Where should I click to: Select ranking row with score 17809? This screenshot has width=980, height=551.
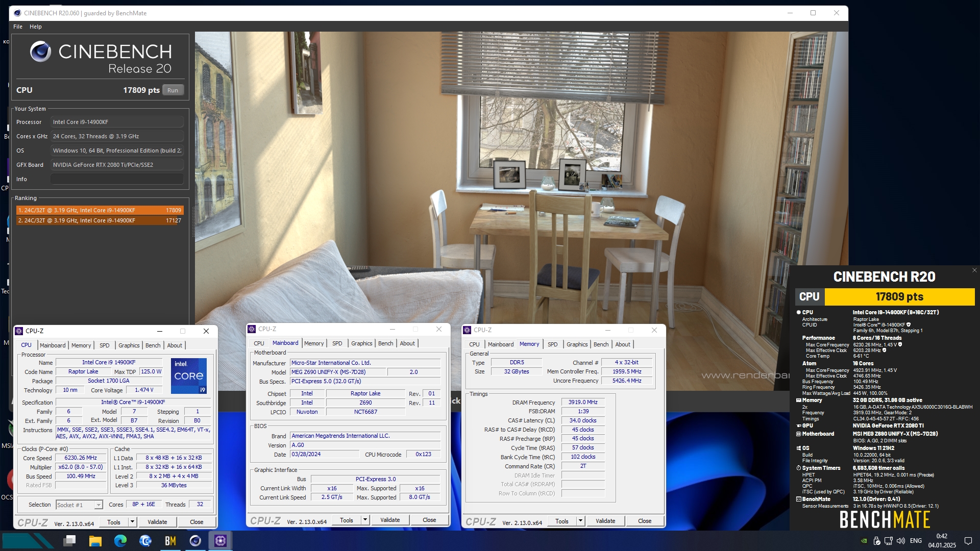click(100, 210)
